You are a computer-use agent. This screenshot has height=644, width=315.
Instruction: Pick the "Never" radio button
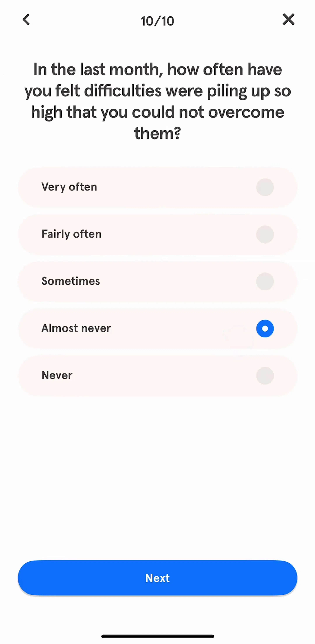265,375
